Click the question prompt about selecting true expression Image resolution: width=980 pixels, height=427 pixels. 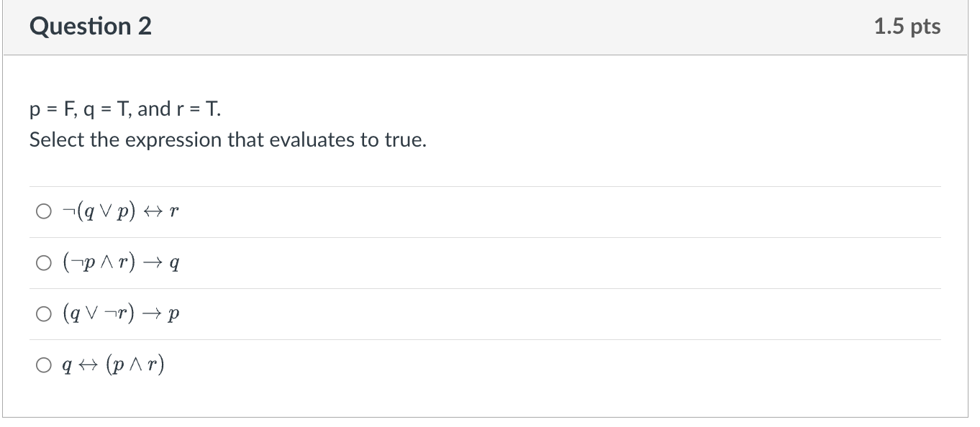point(227,139)
